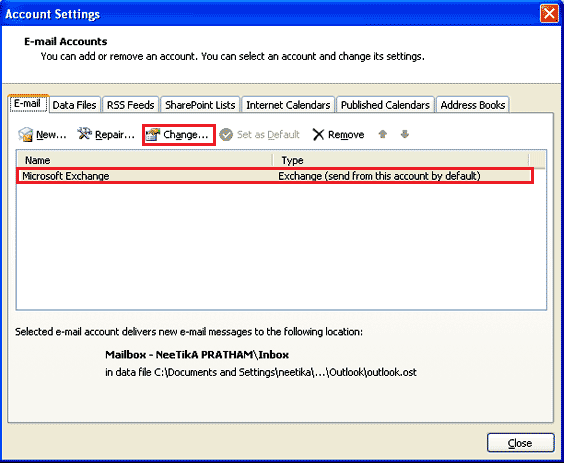The height and width of the screenshot is (463, 565).
Task: Click the Remove label text
Action: tap(346, 135)
